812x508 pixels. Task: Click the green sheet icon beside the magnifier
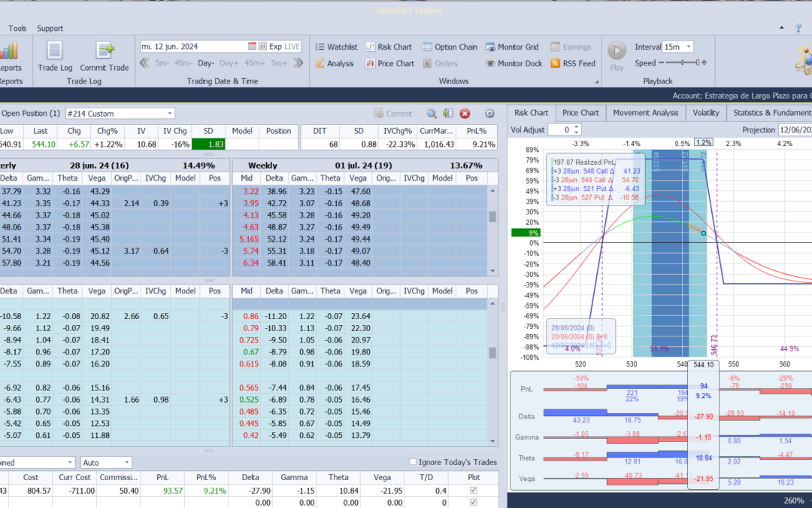coord(448,114)
